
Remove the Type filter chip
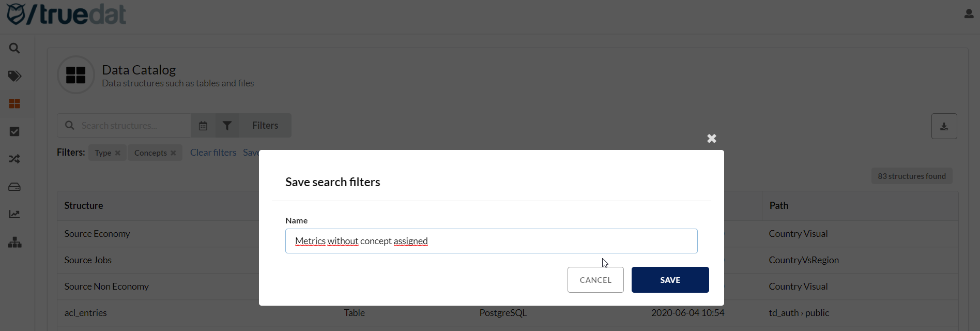point(118,153)
